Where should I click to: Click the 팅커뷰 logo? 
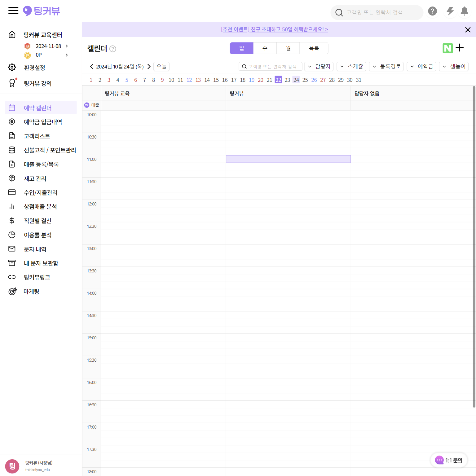(x=42, y=11)
